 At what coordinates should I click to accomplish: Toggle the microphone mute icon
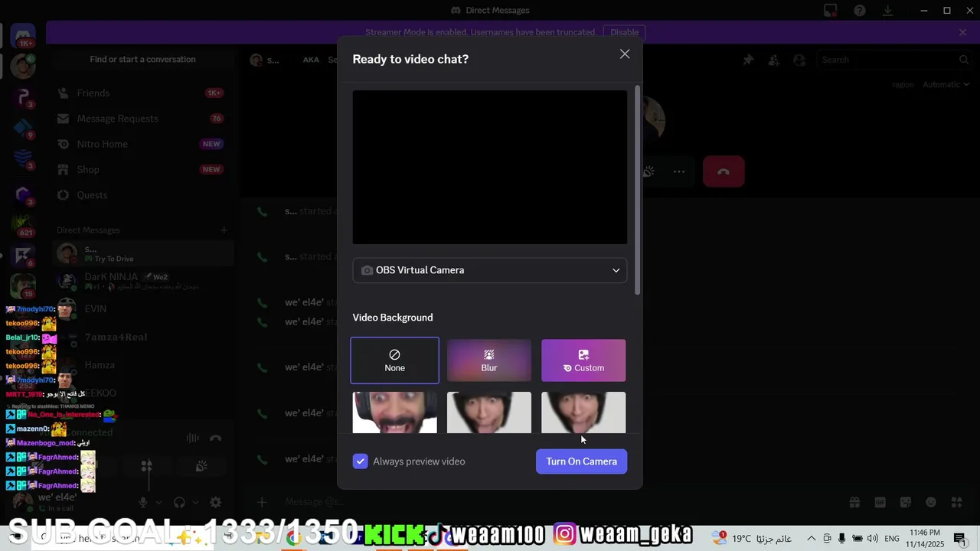click(x=142, y=503)
